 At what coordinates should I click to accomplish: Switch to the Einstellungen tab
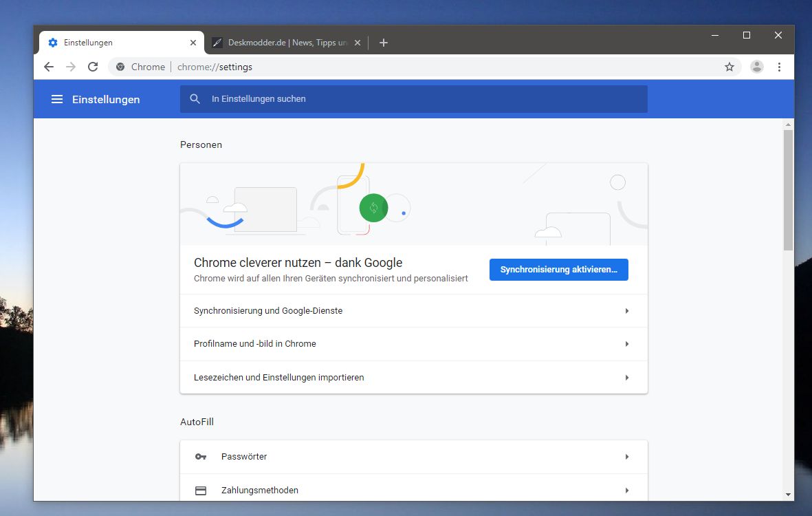click(x=121, y=43)
